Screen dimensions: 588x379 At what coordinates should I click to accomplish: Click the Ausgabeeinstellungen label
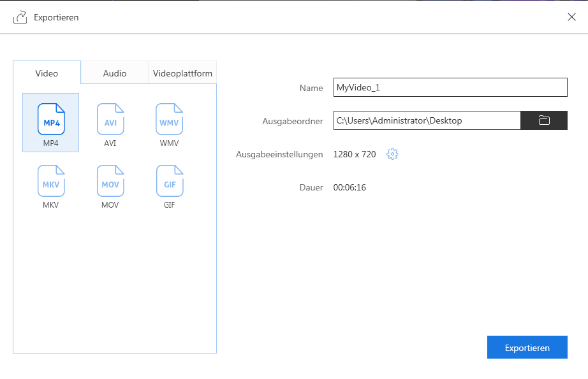point(279,154)
